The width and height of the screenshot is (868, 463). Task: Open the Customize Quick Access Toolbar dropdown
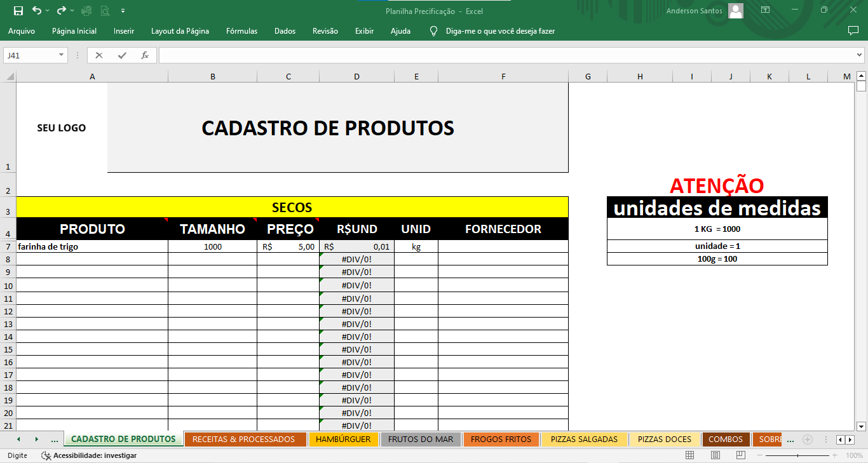click(123, 11)
